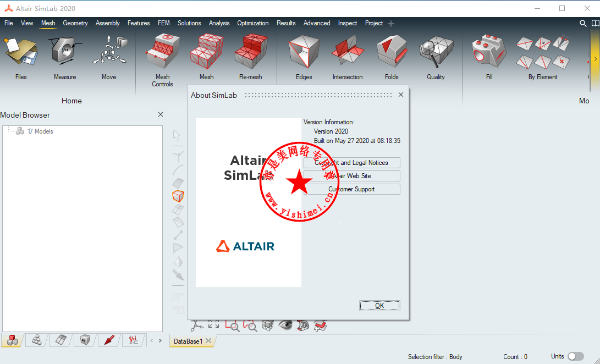
Task: Open the Results tab
Action: 286,23
